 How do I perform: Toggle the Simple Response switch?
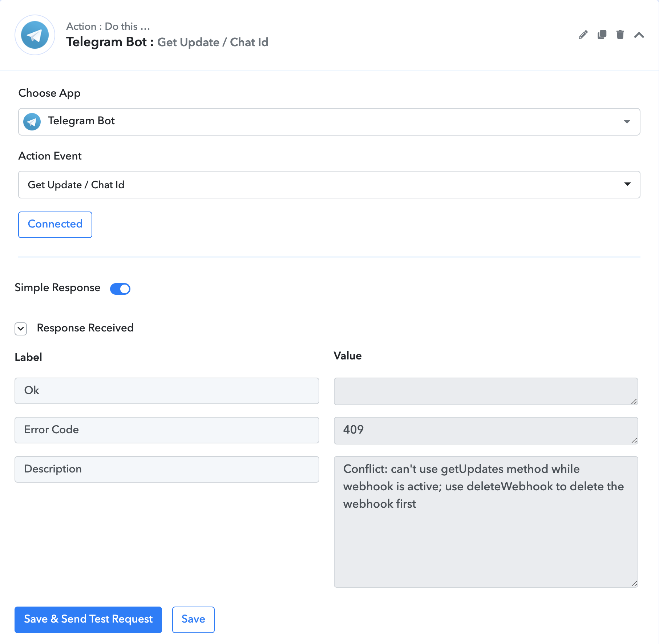pos(120,289)
